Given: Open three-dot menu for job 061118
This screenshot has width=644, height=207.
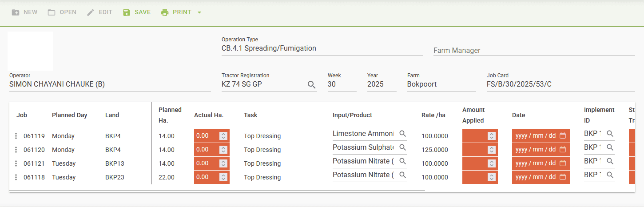Looking at the screenshot, I should click(x=16, y=177).
